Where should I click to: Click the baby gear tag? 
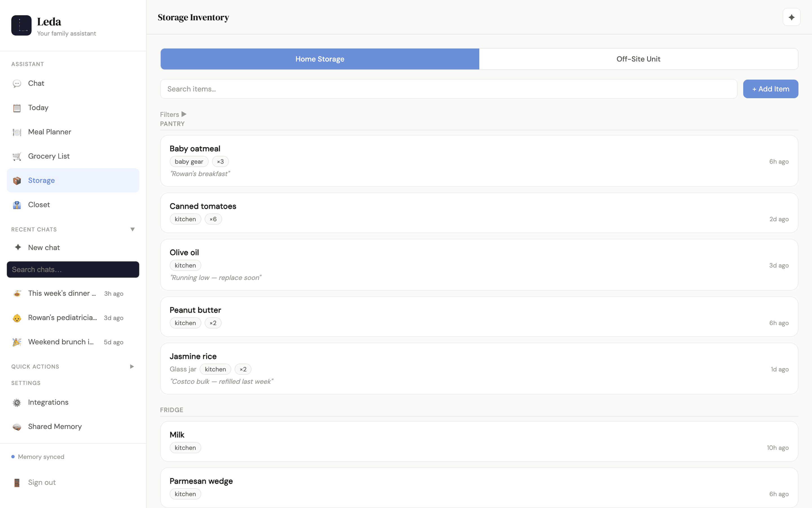pyautogui.click(x=189, y=162)
